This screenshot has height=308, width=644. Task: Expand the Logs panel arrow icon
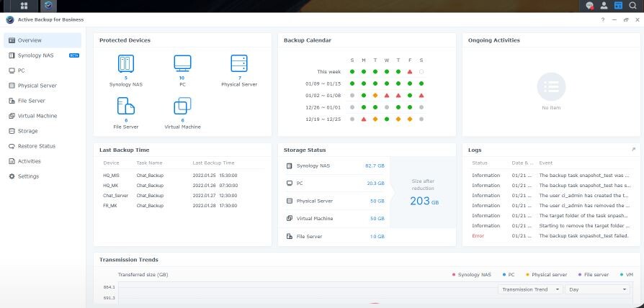(633, 150)
